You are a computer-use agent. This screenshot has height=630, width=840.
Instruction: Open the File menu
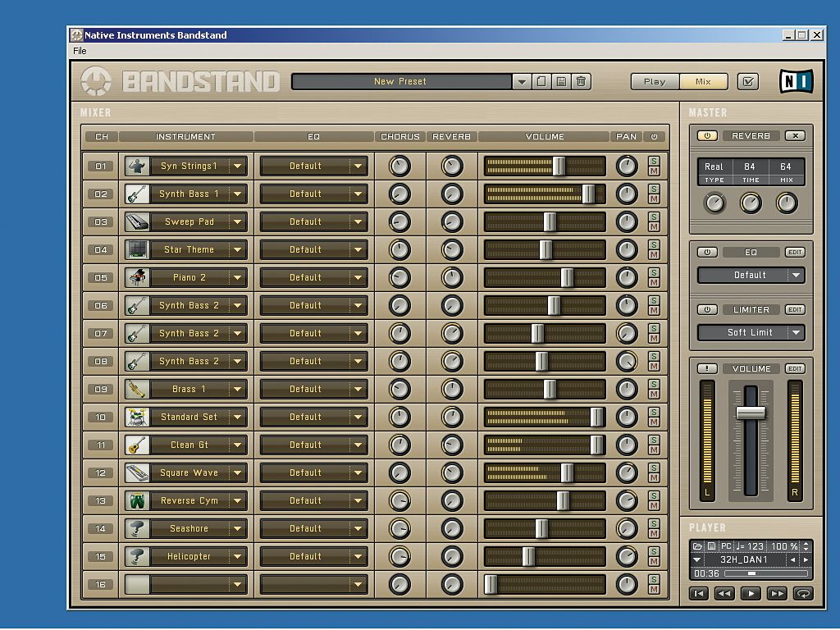click(x=80, y=51)
